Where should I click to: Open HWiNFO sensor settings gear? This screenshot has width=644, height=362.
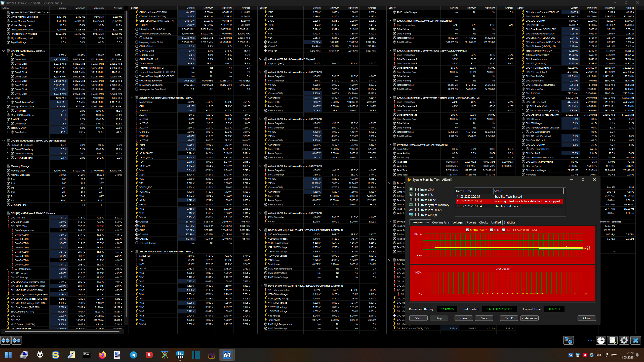[x=624, y=340]
